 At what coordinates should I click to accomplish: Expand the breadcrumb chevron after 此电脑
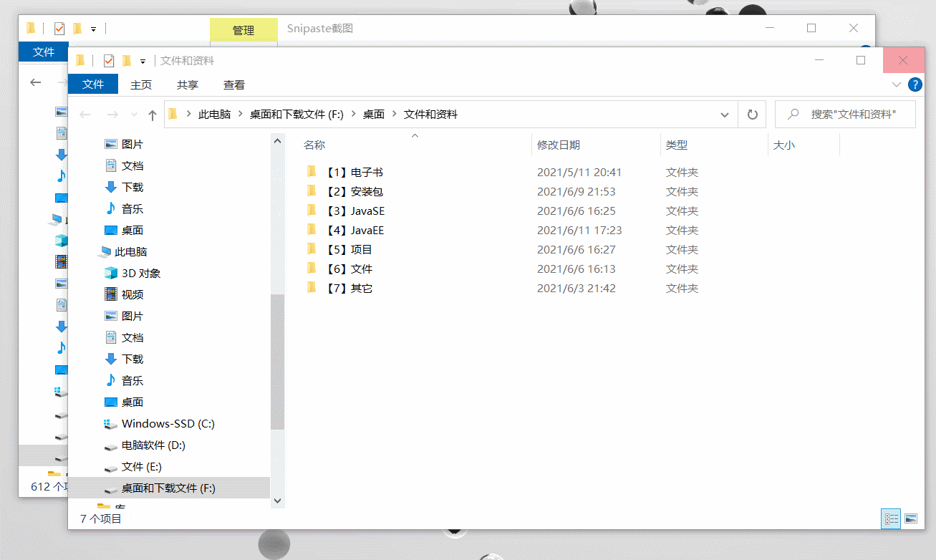click(x=240, y=114)
